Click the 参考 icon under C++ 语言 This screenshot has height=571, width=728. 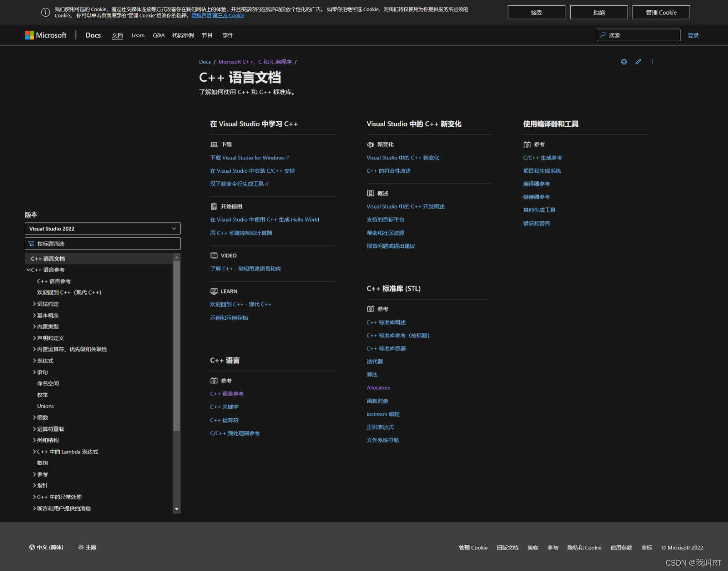click(214, 381)
